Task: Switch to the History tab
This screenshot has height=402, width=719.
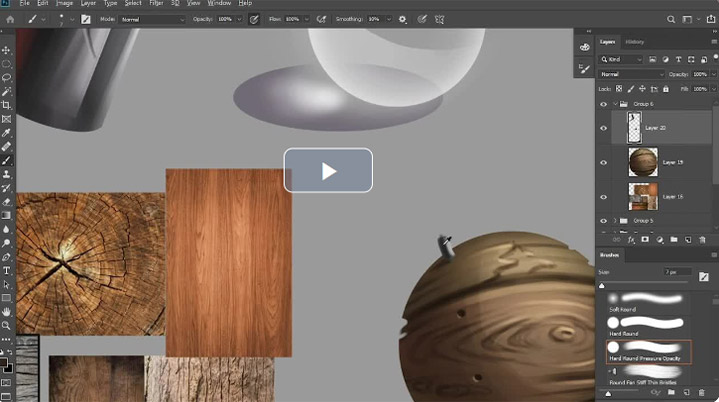Action: [635, 42]
